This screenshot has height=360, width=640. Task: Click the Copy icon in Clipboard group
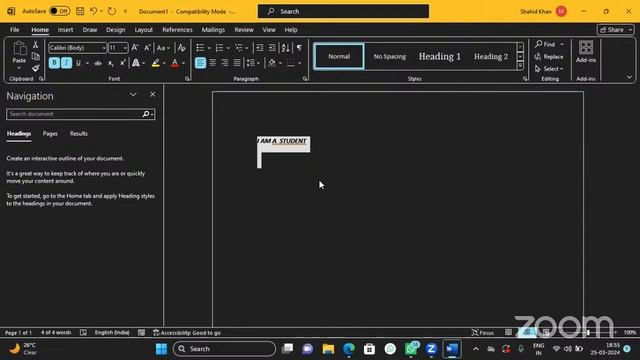pos(36,56)
